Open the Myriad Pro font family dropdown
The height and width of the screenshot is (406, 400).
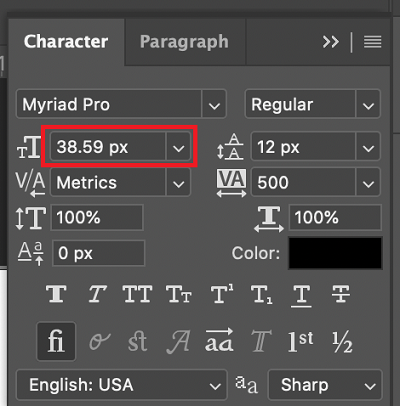click(x=214, y=104)
